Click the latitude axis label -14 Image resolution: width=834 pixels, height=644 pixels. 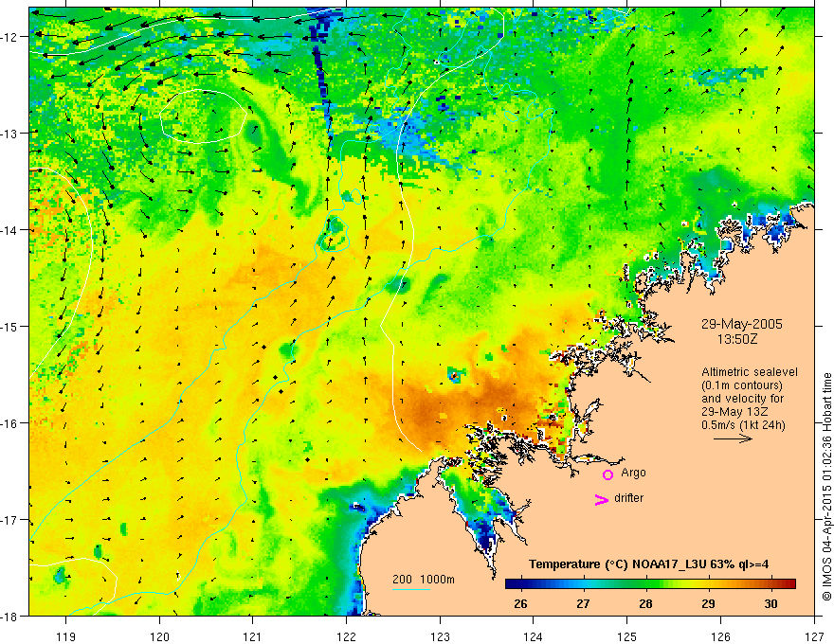(9, 230)
